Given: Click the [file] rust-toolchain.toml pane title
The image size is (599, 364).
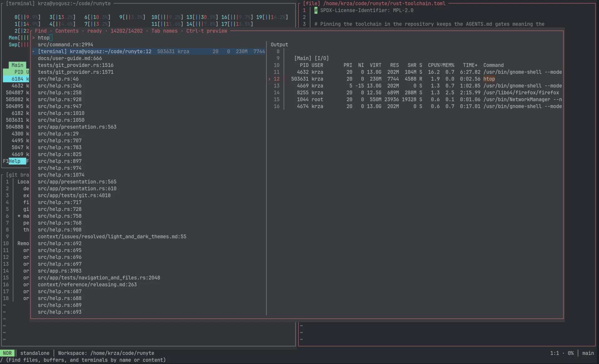Looking at the screenshot, I should point(374,3).
